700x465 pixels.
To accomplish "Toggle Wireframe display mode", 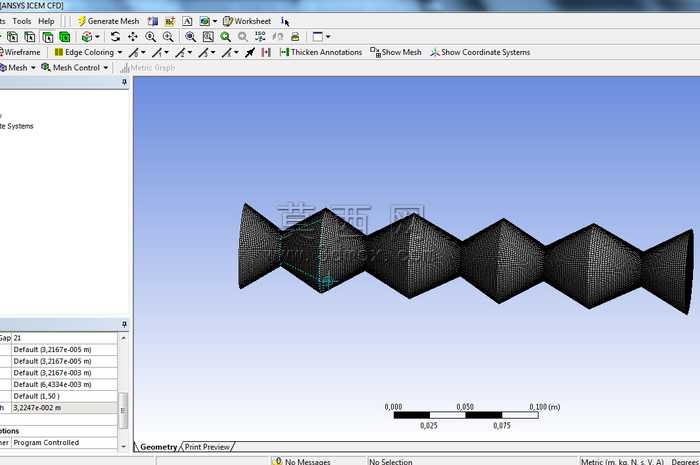I will click(x=20, y=52).
